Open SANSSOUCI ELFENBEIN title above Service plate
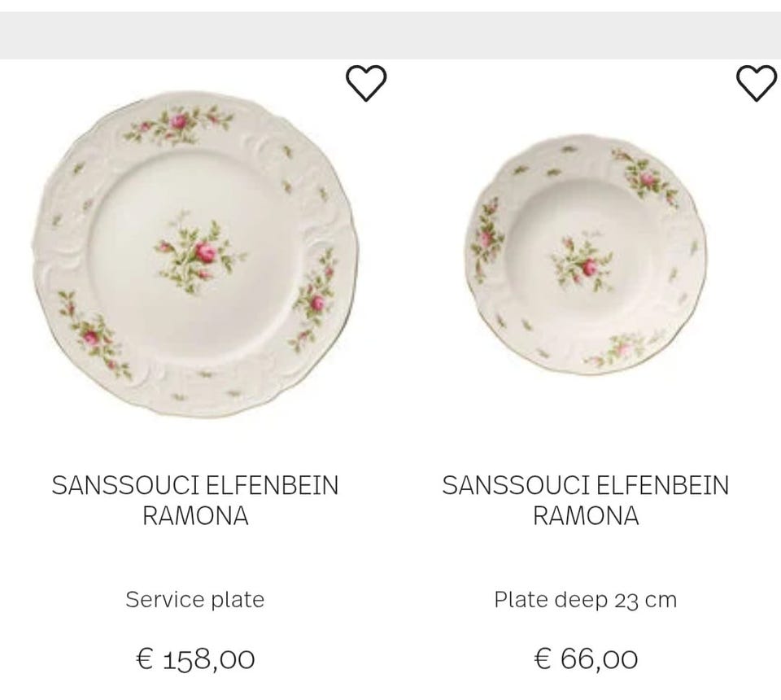 click(x=195, y=486)
